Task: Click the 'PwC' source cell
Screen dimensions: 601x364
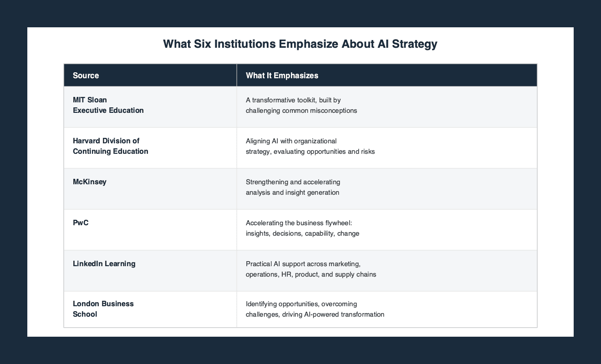Action: 150,230
